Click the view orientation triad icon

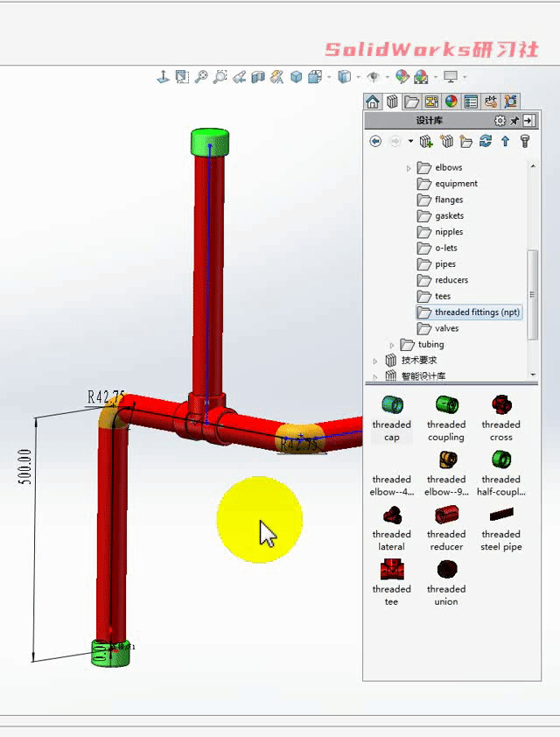click(163, 77)
